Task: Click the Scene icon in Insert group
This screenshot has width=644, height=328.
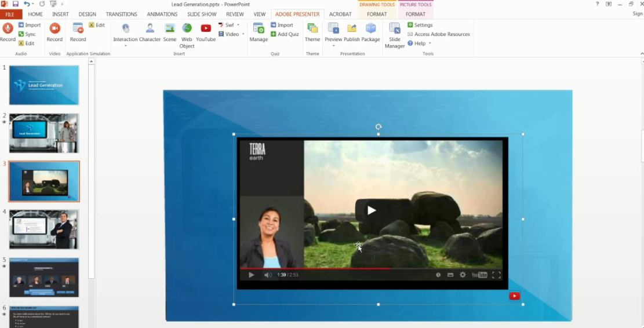Action: coord(170,28)
